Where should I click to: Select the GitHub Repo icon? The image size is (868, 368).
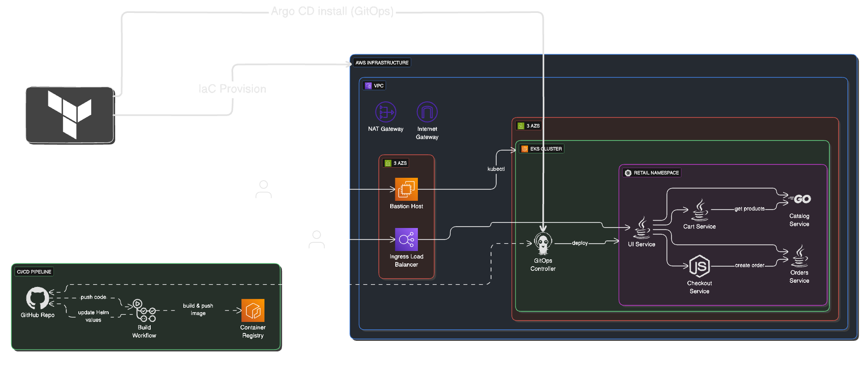click(38, 298)
